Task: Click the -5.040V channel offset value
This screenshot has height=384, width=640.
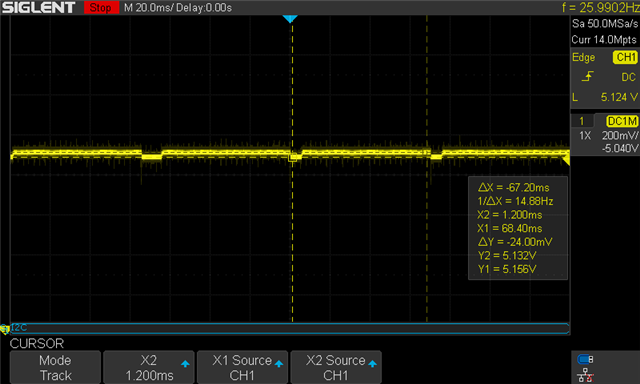Action: click(x=620, y=148)
